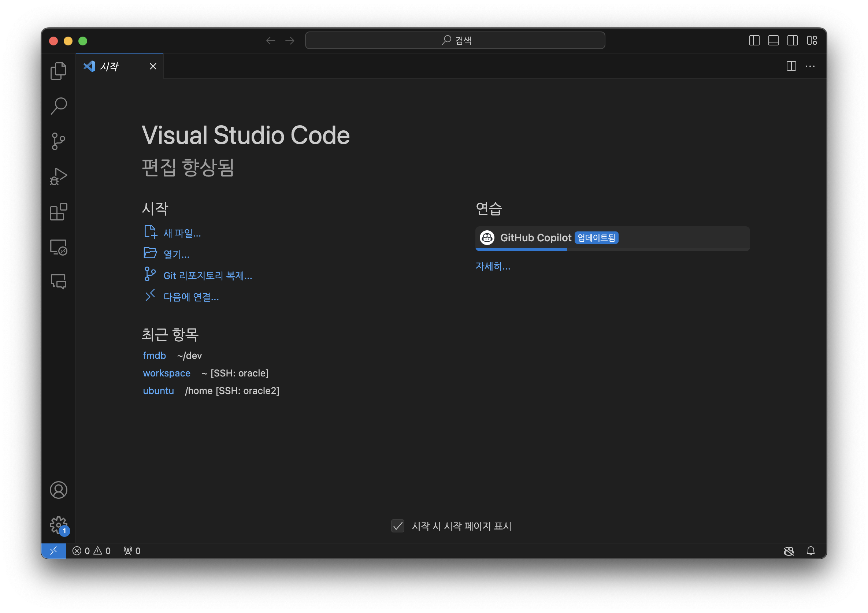
Task: Toggle the secondary side bar layout button
Action: 793,40
